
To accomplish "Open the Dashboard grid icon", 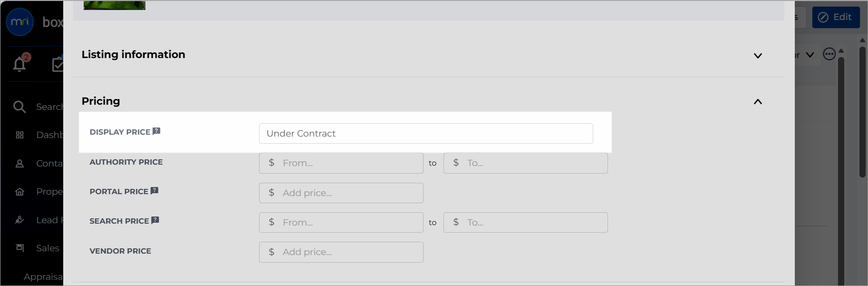I will point(19,135).
